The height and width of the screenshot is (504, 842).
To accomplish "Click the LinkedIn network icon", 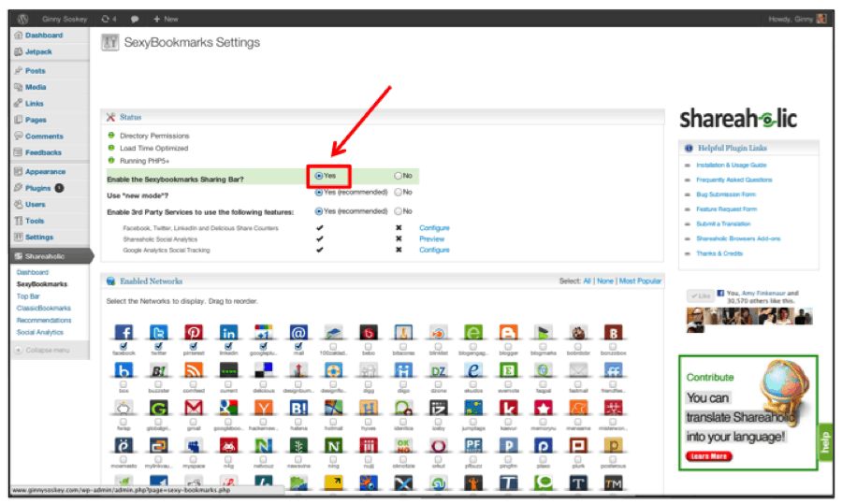I will [x=228, y=332].
